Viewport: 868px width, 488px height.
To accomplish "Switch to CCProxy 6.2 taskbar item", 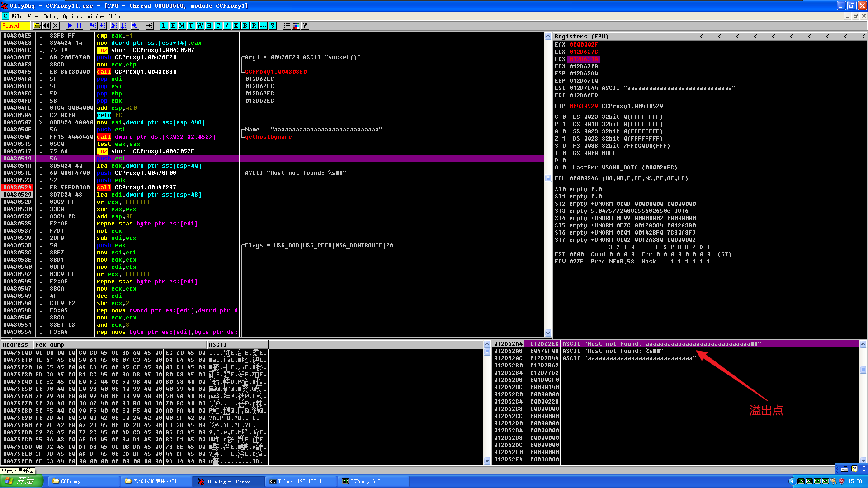I will [x=373, y=482].
